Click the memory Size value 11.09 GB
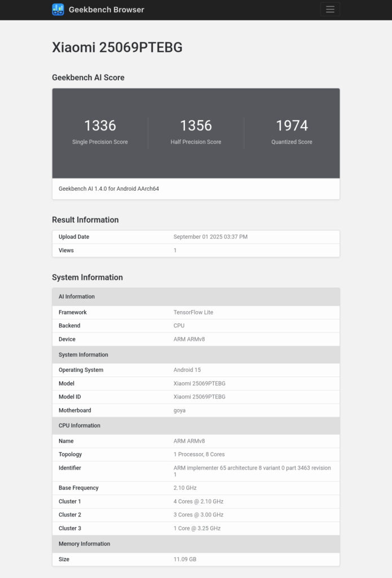The height and width of the screenshot is (578, 392). [184, 559]
